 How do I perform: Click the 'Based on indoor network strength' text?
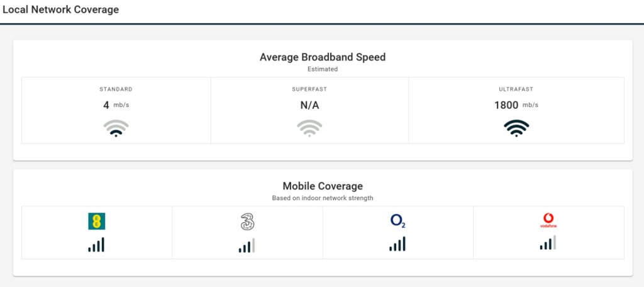tap(323, 198)
